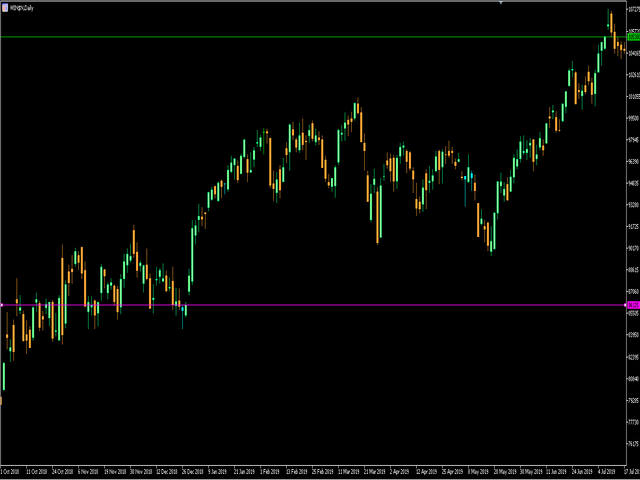
Task: Click the 20 May 2019 date label
Action: (x=504, y=471)
